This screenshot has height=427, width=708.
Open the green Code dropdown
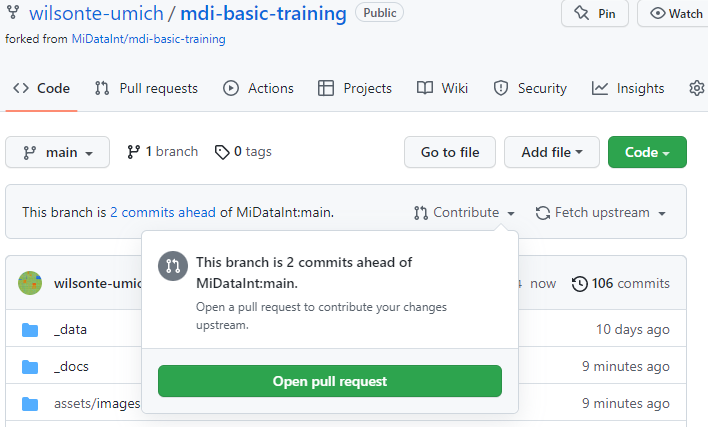click(x=647, y=152)
